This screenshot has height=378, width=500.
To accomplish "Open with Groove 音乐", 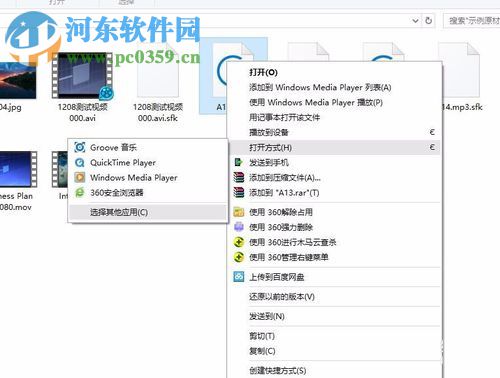I will click(x=148, y=147).
